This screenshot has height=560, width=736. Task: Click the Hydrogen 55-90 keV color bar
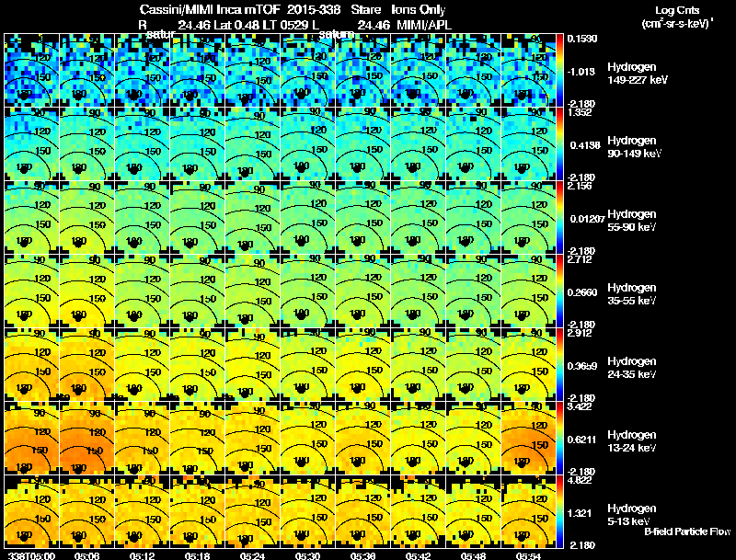pyautogui.click(x=559, y=218)
